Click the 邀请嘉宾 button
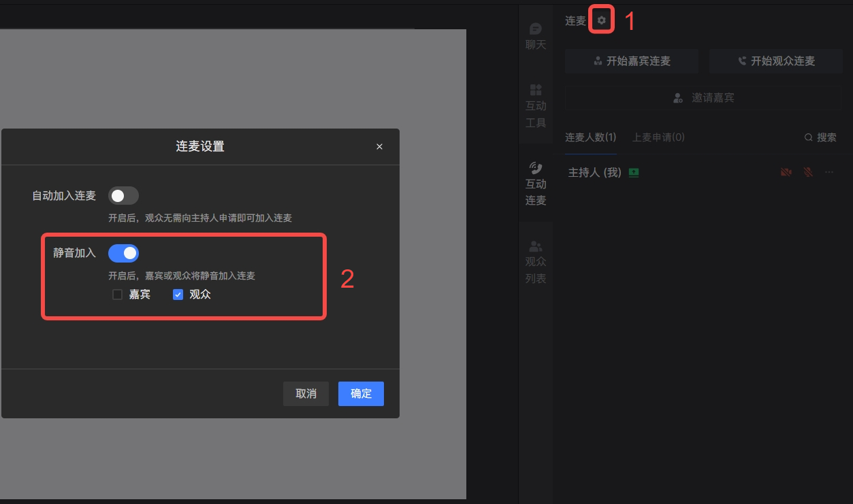 pyautogui.click(x=704, y=98)
